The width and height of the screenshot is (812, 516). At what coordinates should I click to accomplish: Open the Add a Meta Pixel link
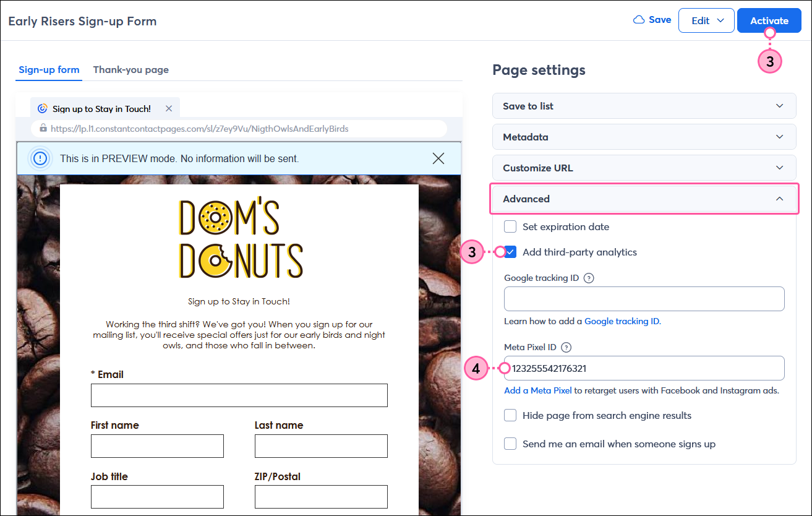pos(538,390)
